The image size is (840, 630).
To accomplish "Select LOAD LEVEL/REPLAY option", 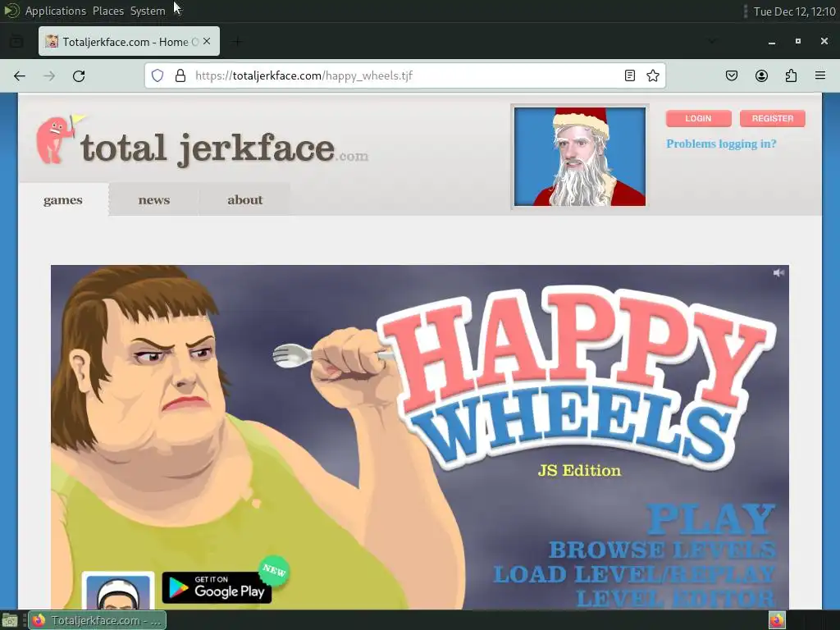I will pyautogui.click(x=634, y=573).
